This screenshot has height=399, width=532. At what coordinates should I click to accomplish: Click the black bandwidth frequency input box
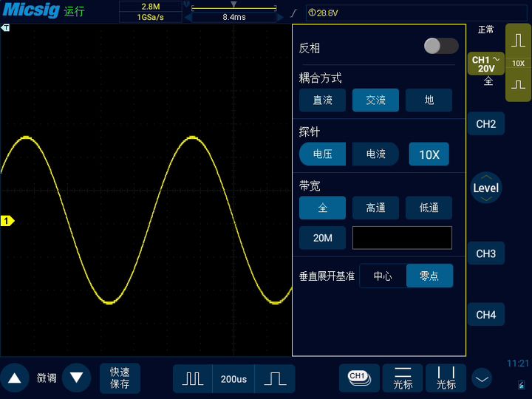coord(402,238)
